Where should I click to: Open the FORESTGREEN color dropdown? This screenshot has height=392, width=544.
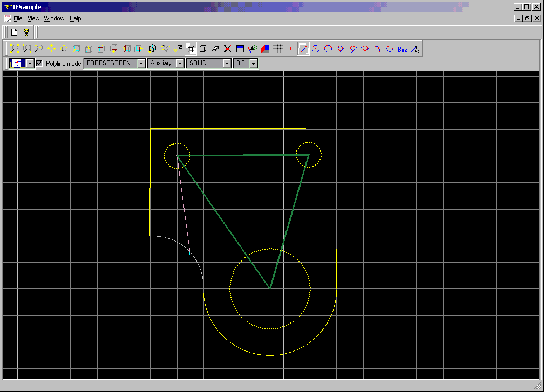141,64
